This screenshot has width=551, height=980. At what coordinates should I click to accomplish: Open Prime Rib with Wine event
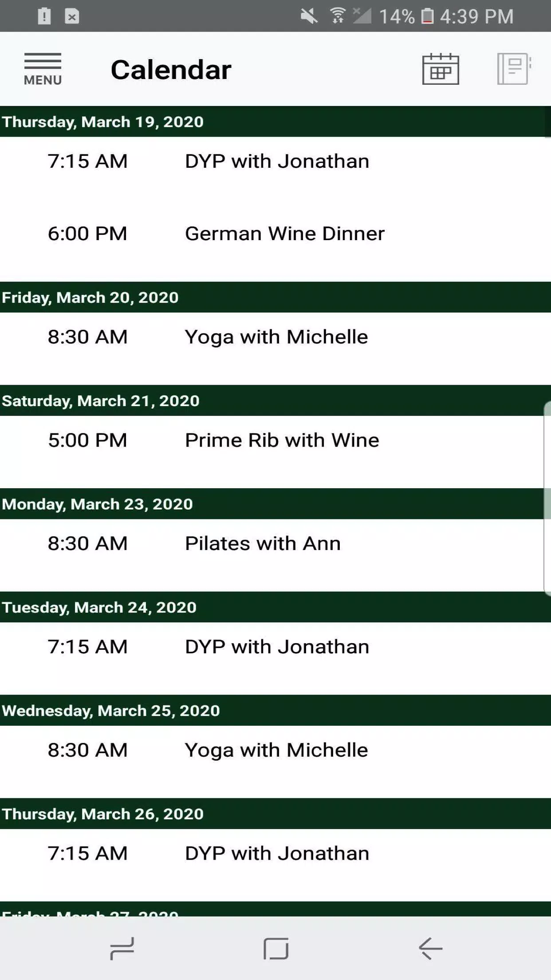(x=275, y=440)
